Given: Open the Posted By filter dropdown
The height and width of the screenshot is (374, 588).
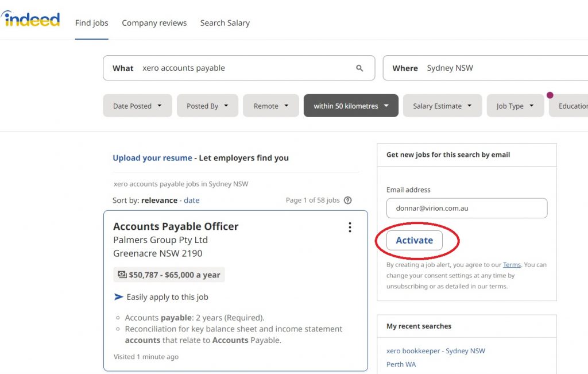Looking at the screenshot, I should click(207, 106).
